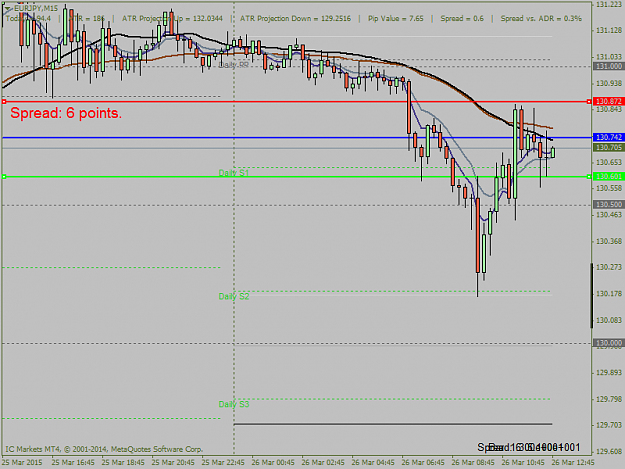Click the 131.223 price scale value
This screenshot has width=625, height=469.
click(x=609, y=4)
